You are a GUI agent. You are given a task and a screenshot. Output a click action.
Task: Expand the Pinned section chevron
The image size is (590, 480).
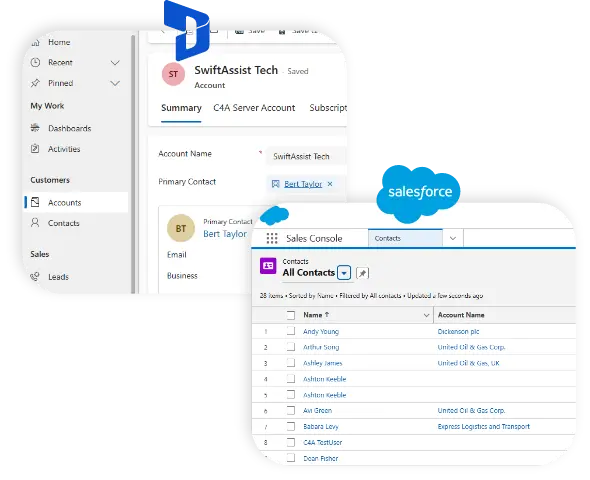115,83
